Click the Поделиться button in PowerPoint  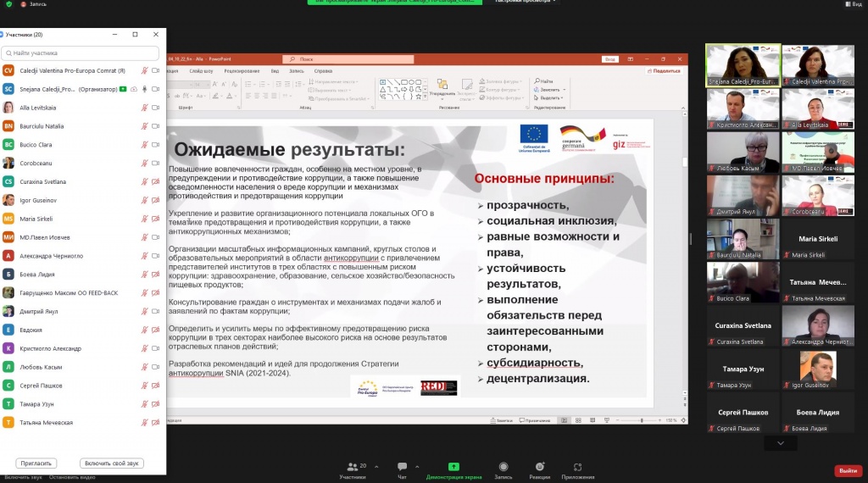(664, 71)
